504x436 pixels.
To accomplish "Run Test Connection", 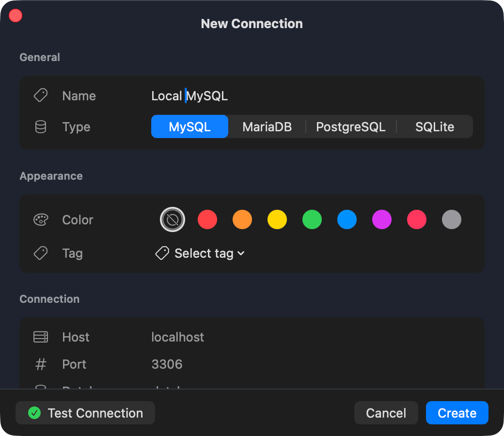I will [85, 413].
